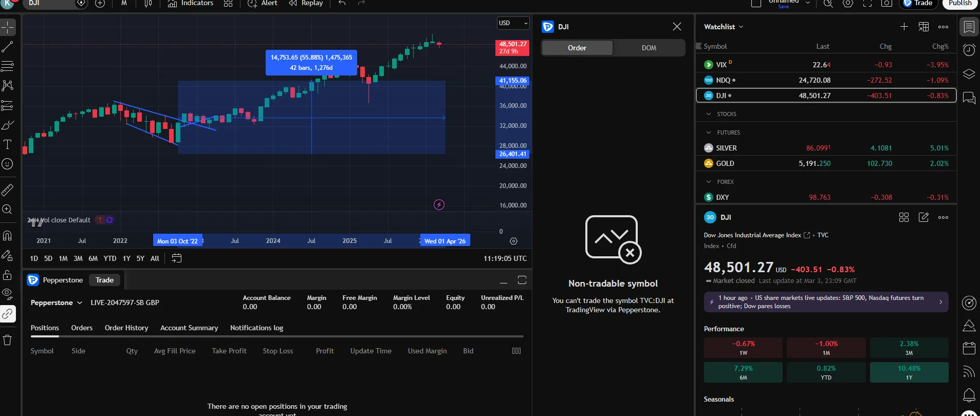
Task: Expand the Watchlist name dropdown
Action: (x=741, y=27)
